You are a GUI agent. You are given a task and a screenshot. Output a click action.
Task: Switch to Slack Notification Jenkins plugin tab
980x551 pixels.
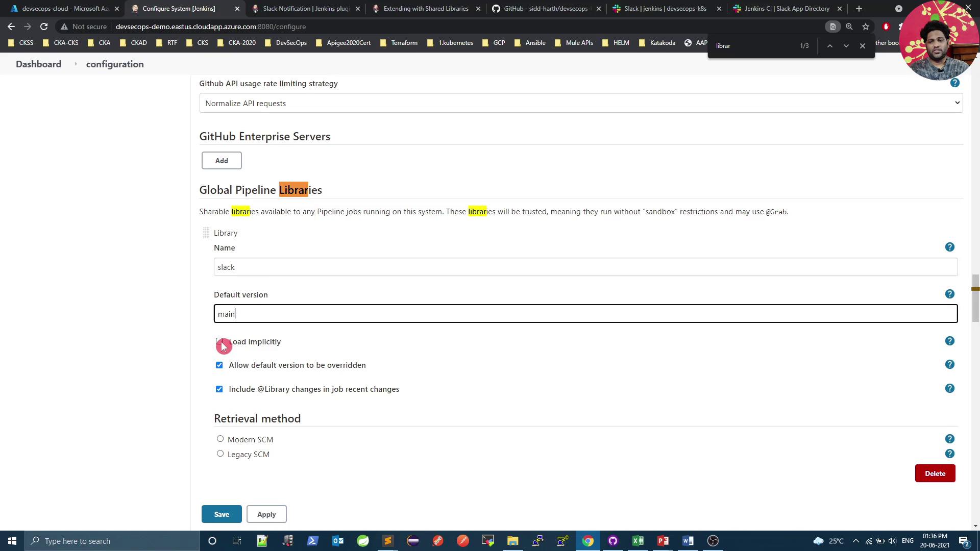[x=305, y=9]
